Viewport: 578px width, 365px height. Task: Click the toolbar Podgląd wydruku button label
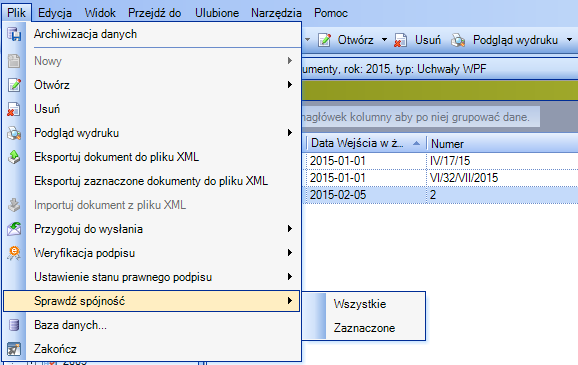(515, 40)
